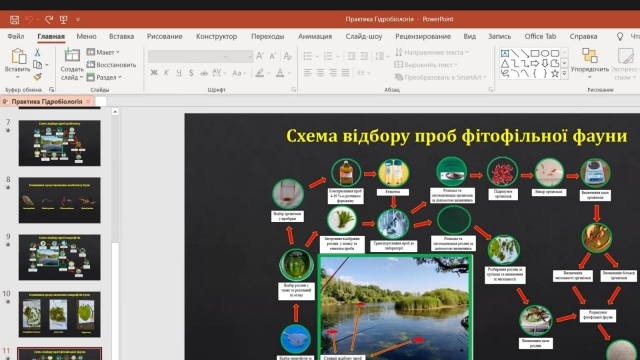Open the font size combo box
The height and width of the screenshot is (360, 640).
(241, 56)
